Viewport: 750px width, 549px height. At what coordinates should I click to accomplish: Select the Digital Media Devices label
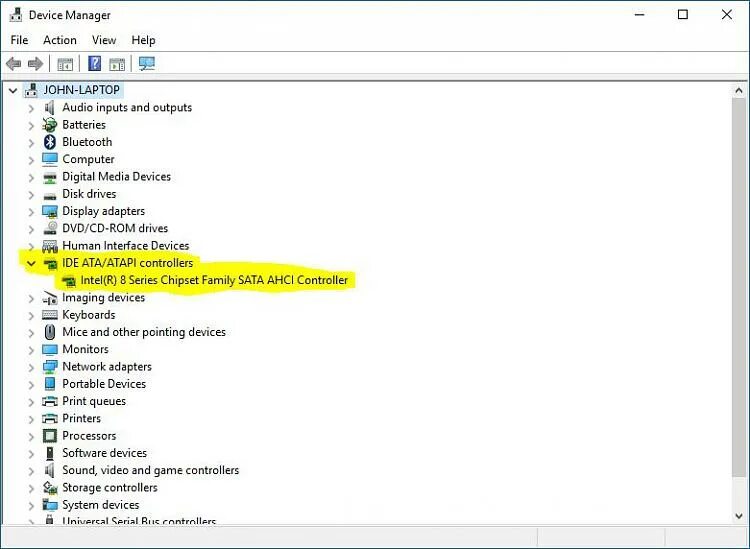point(116,176)
